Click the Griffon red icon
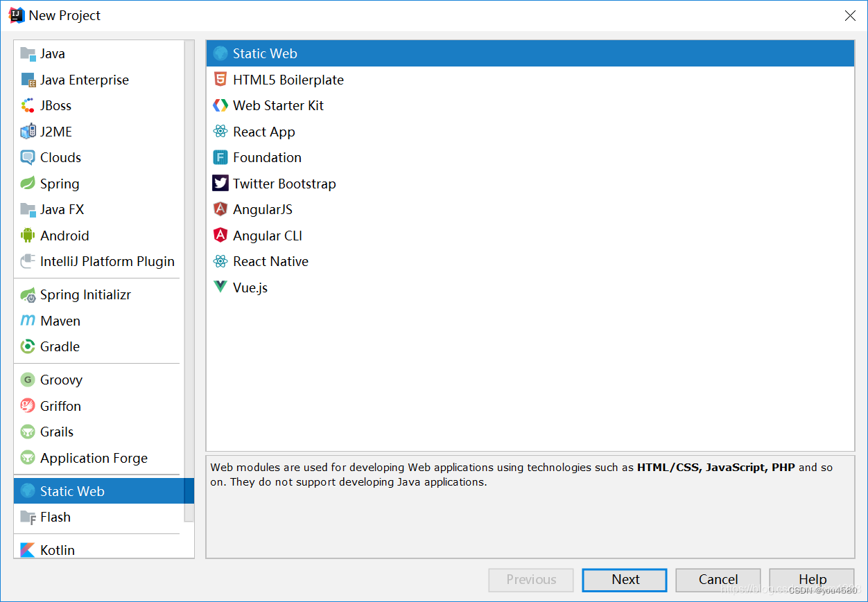The height and width of the screenshot is (602, 868). (28, 406)
